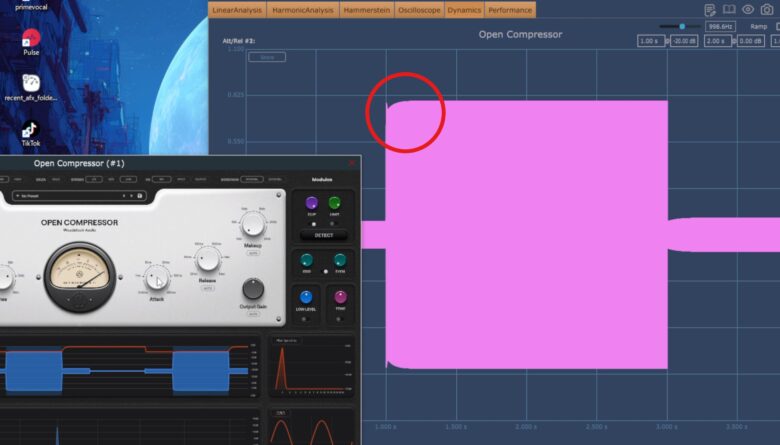Viewport: 780px width, 445px height.
Task: Click the 998.6Hz frequency input field
Action: (x=721, y=27)
